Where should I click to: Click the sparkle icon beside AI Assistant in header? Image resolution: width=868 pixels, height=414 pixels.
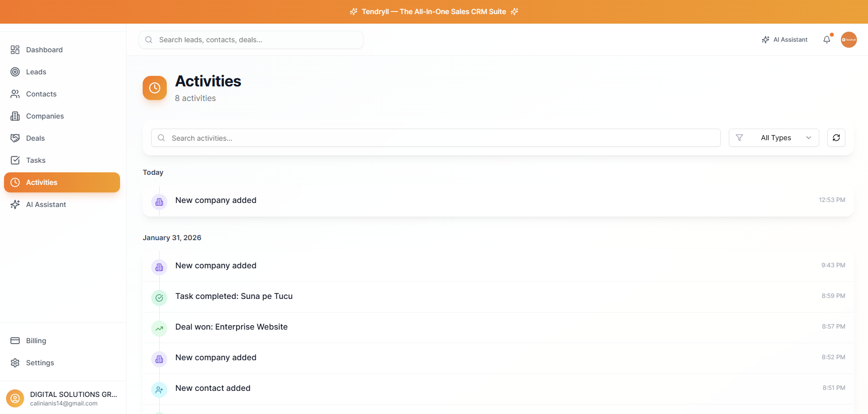pos(766,40)
